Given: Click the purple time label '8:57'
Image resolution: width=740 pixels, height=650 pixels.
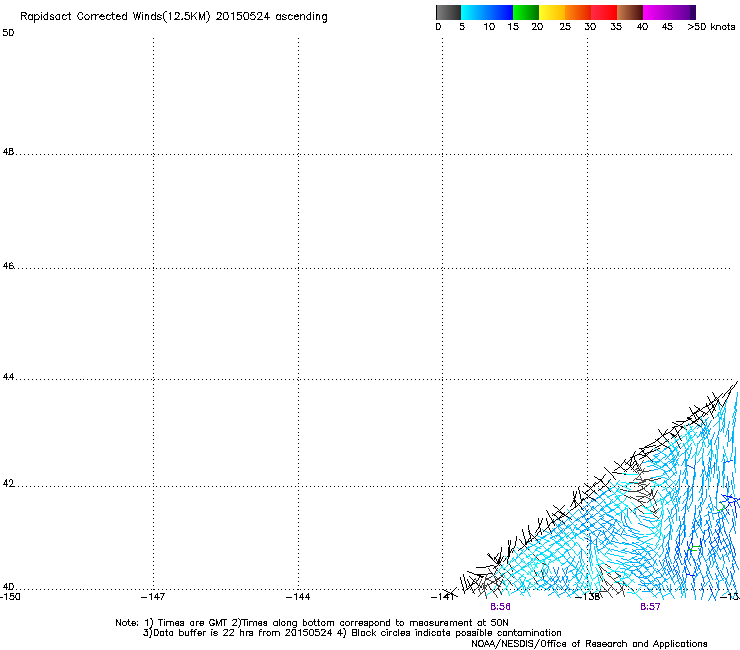Looking at the screenshot, I should [x=650, y=607].
